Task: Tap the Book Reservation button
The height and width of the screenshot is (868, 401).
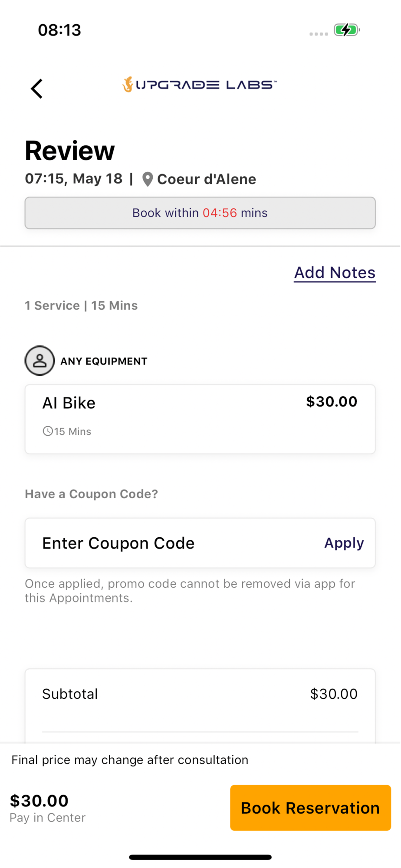Action: tap(310, 808)
